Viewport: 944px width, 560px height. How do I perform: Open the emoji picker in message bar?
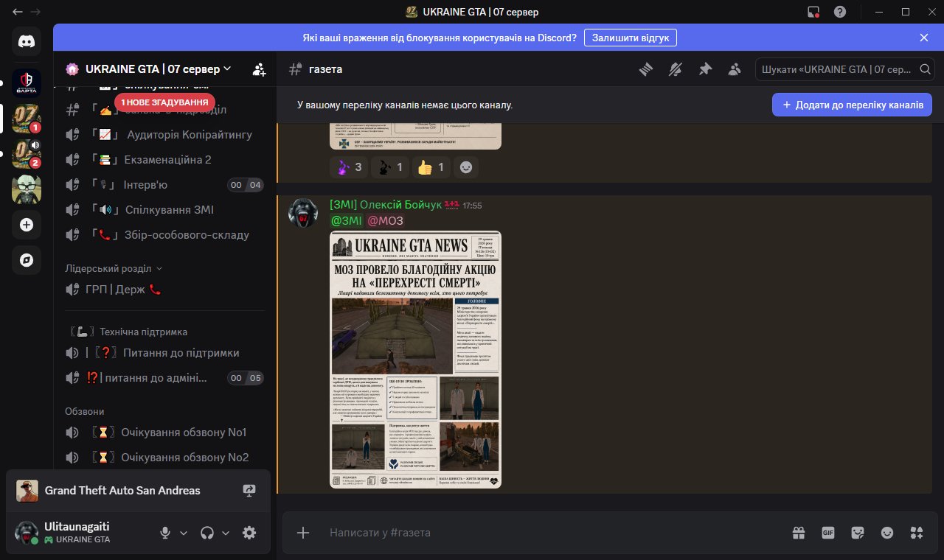[887, 533]
